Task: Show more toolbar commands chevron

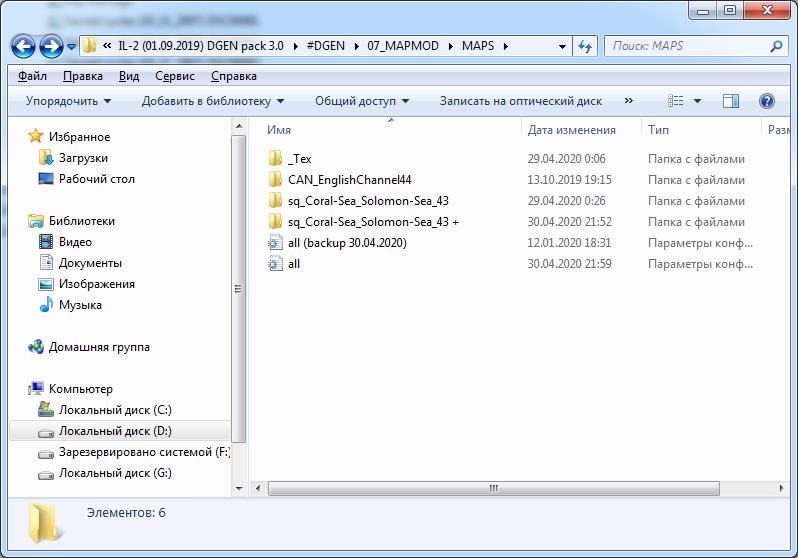Action: pyautogui.click(x=629, y=100)
